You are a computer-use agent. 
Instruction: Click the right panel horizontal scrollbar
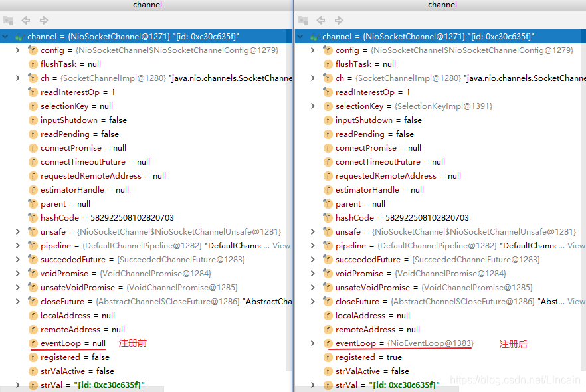377,389
